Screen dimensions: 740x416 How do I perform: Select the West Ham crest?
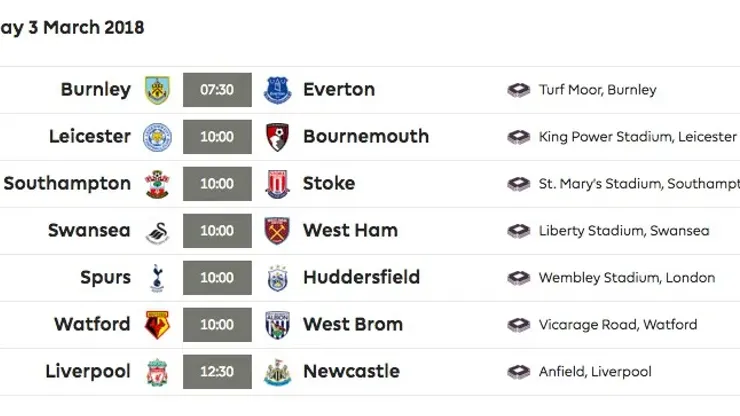coord(277,231)
